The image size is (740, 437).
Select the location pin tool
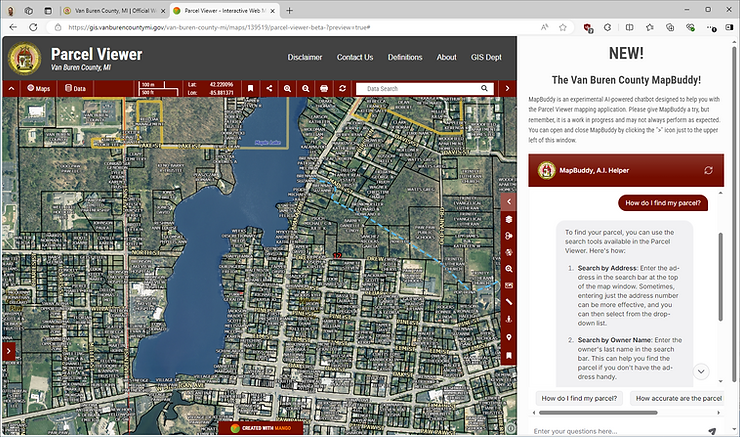tap(509, 337)
